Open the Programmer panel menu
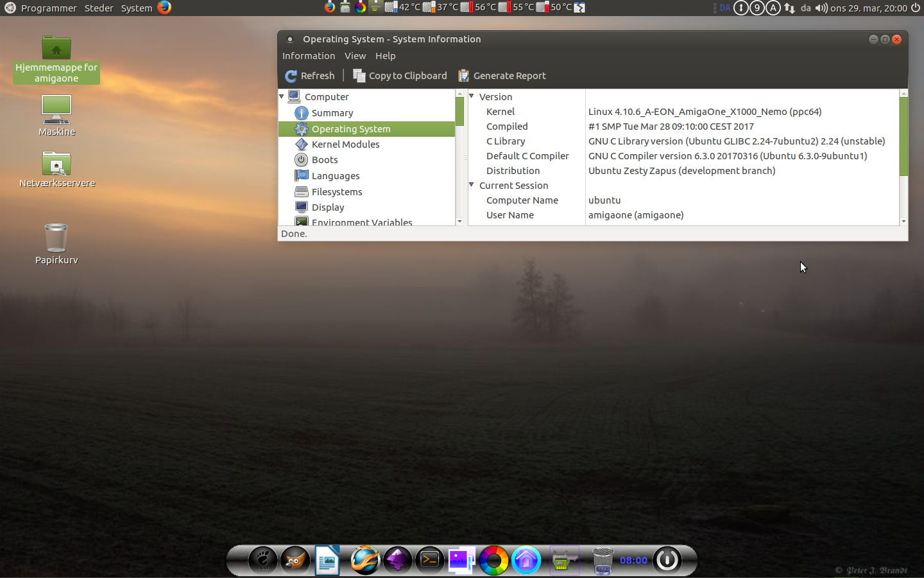The image size is (924, 578). (x=48, y=8)
